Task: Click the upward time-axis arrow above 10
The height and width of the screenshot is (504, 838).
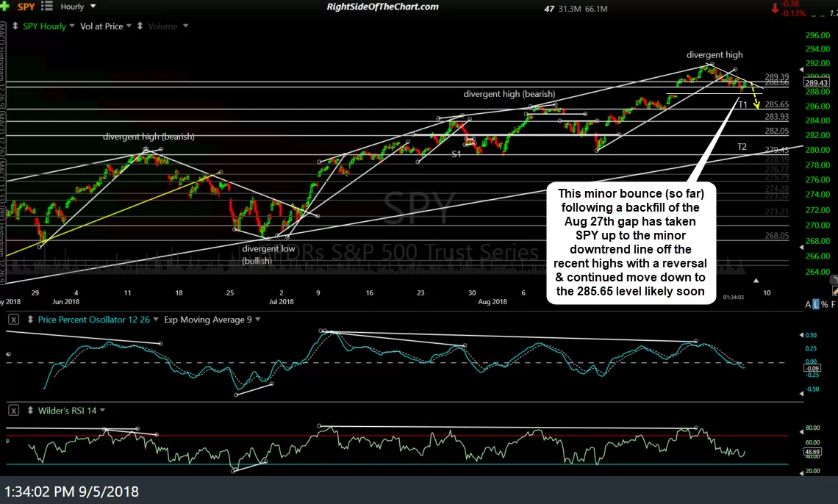Action: [x=756, y=281]
